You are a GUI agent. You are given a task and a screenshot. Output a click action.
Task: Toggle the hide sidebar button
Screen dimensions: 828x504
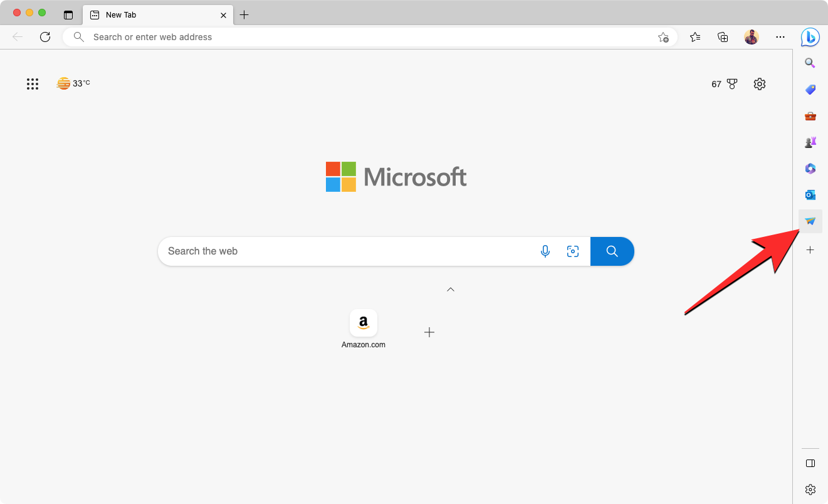pos(810,463)
